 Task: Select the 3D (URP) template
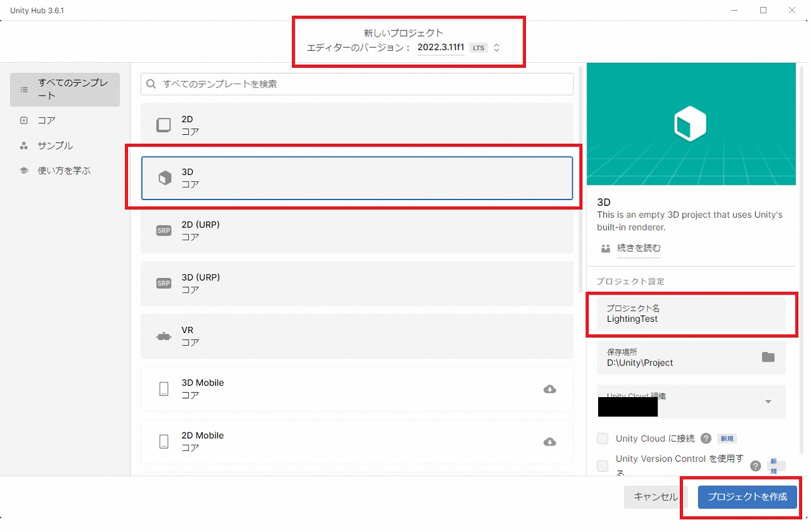[x=357, y=283]
